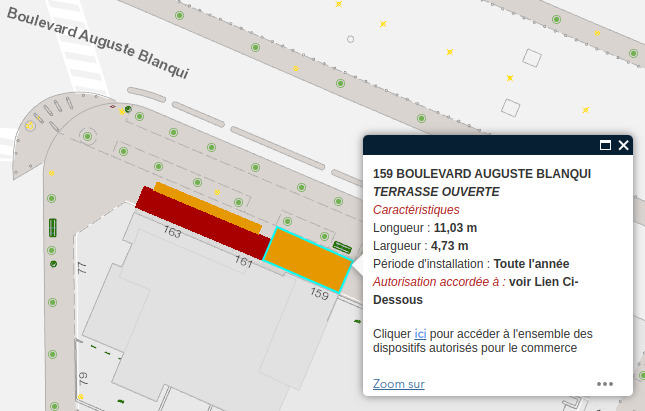Click the street number 77 label

[83, 267]
